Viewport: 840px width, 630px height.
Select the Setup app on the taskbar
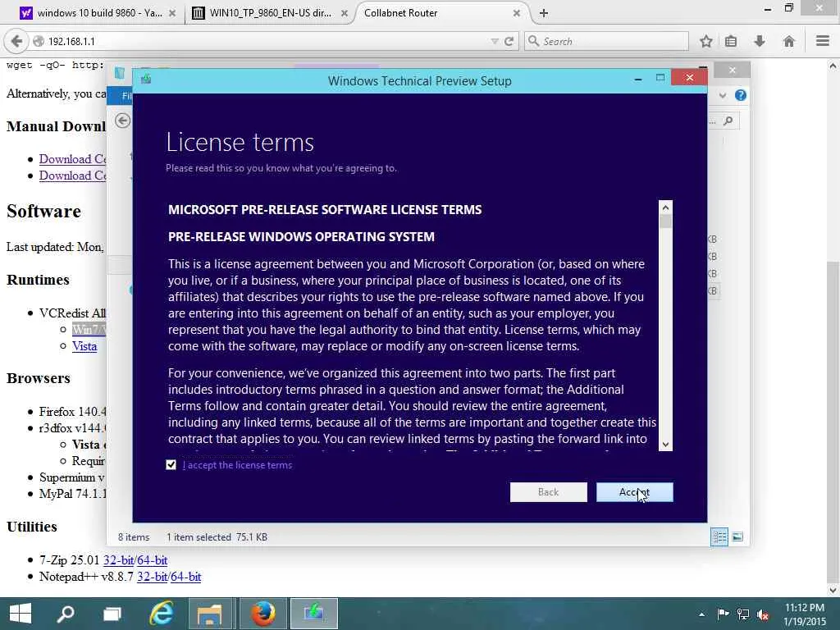pos(314,614)
